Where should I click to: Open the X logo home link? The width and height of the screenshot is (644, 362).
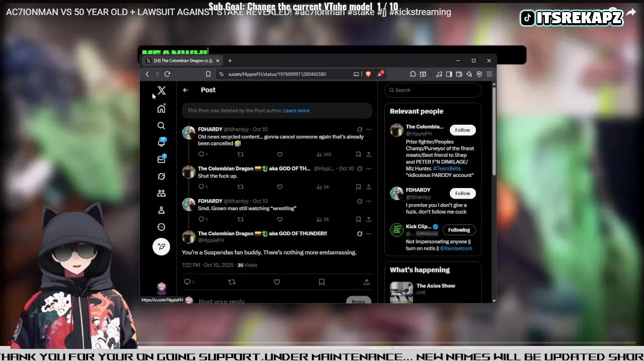tap(162, 90)
